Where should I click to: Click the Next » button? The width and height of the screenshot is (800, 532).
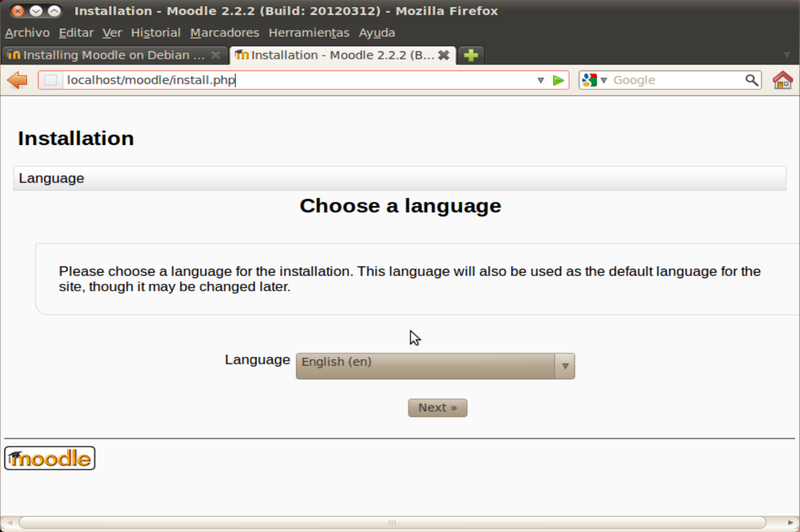(437, 408)
